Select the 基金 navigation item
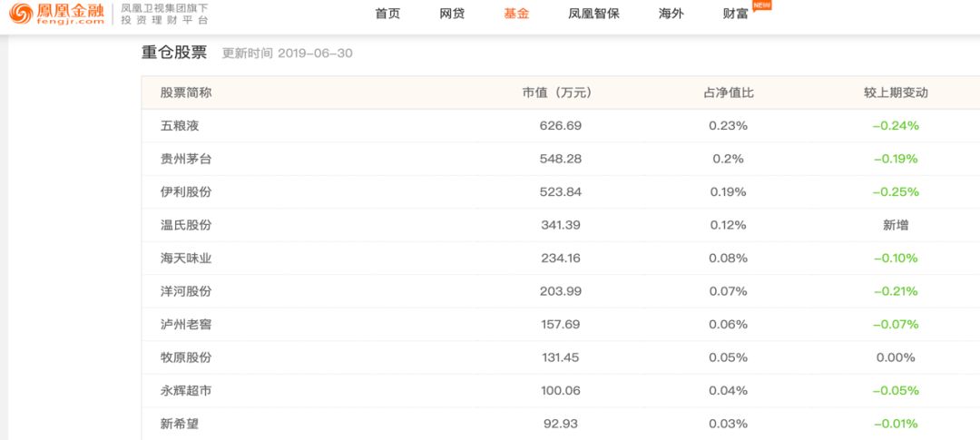 tap(516, 14)
